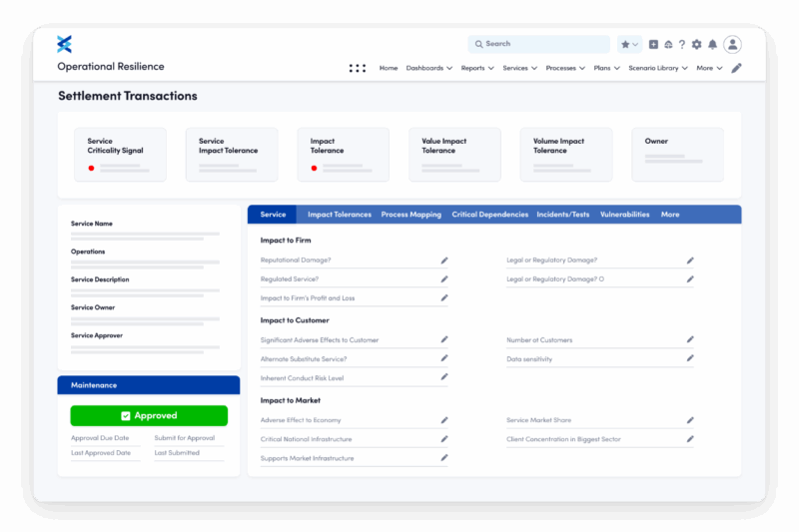Open the app launcher grid icon

[357, 68]
